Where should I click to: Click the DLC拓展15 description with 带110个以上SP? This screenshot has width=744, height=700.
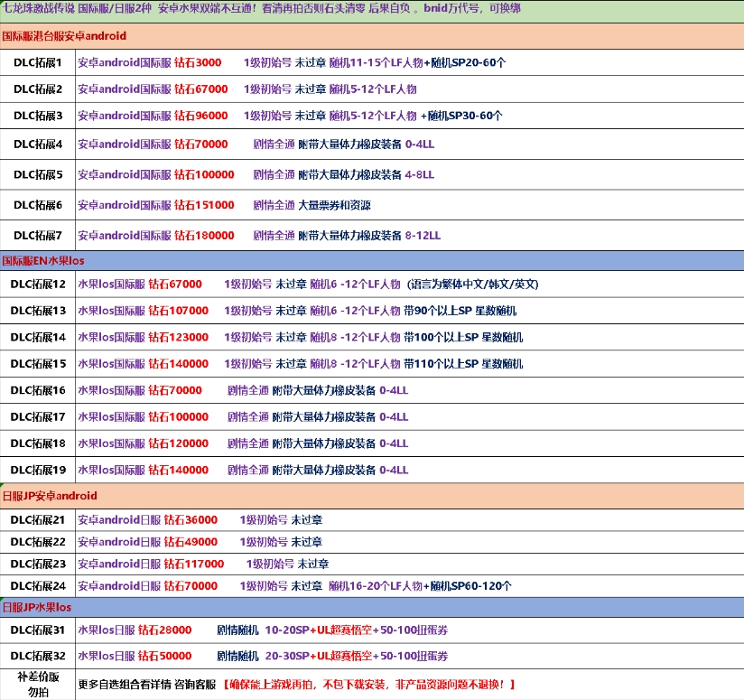[x=300, y=364]
